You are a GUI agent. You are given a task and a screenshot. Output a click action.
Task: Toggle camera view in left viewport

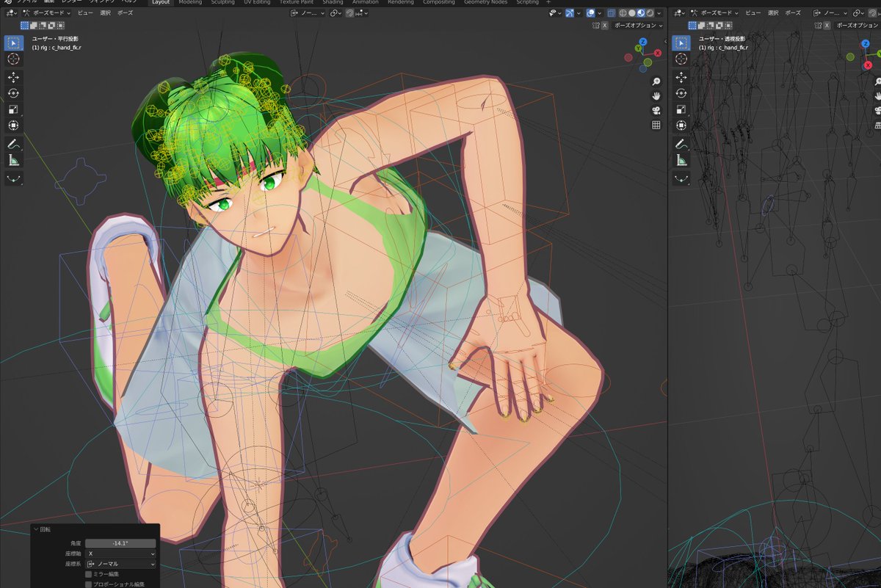tap(656, 111)
